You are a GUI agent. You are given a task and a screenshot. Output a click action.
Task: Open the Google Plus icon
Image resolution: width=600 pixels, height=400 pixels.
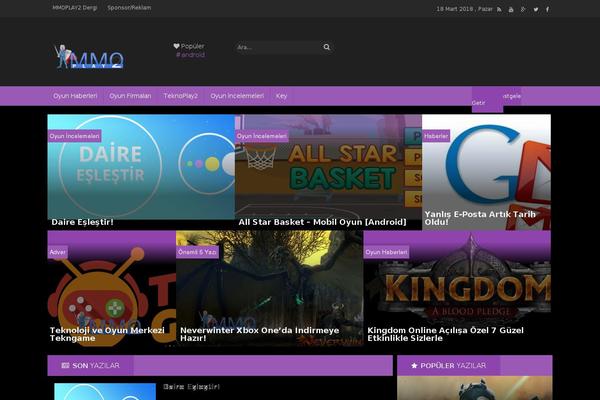click(x=523, y=9)
